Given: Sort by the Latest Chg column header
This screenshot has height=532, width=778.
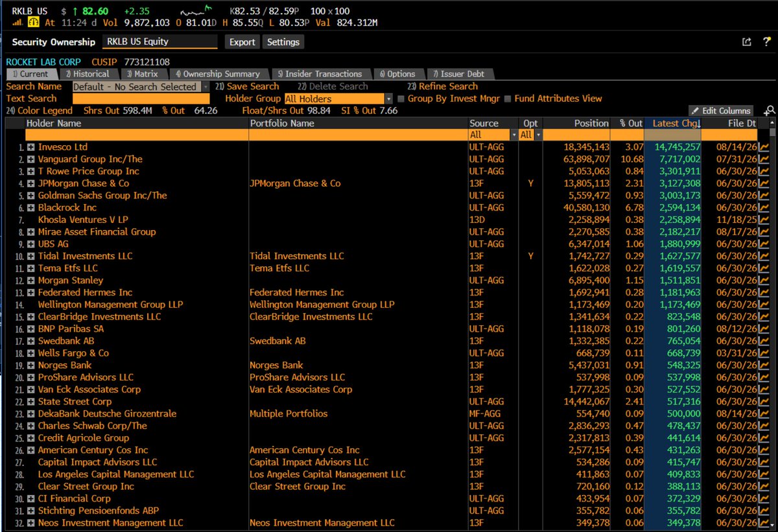Looking at the screenshot, I should [674, 123].
